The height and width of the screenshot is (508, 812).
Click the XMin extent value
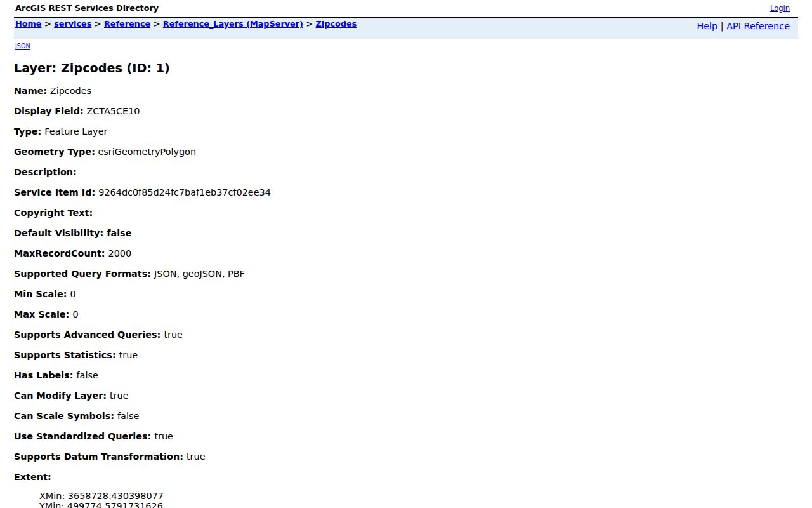click(x=116, y=496)
